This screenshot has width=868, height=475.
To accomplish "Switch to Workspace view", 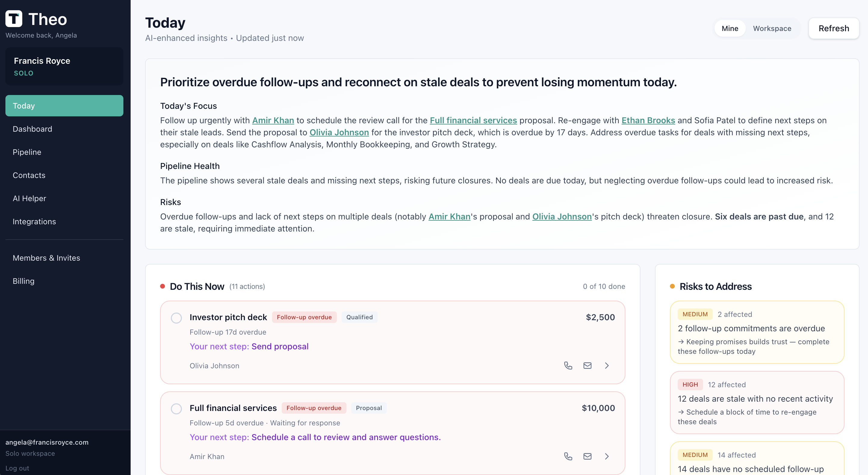I will click(772, 28).
